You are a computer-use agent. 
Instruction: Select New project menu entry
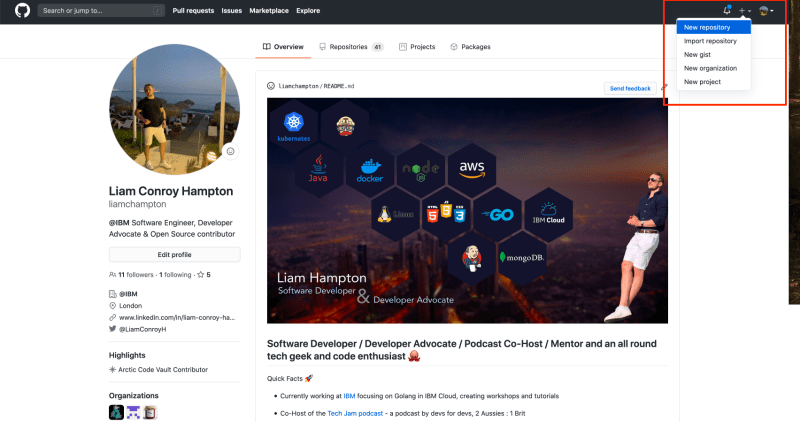(x=713, y=82)
